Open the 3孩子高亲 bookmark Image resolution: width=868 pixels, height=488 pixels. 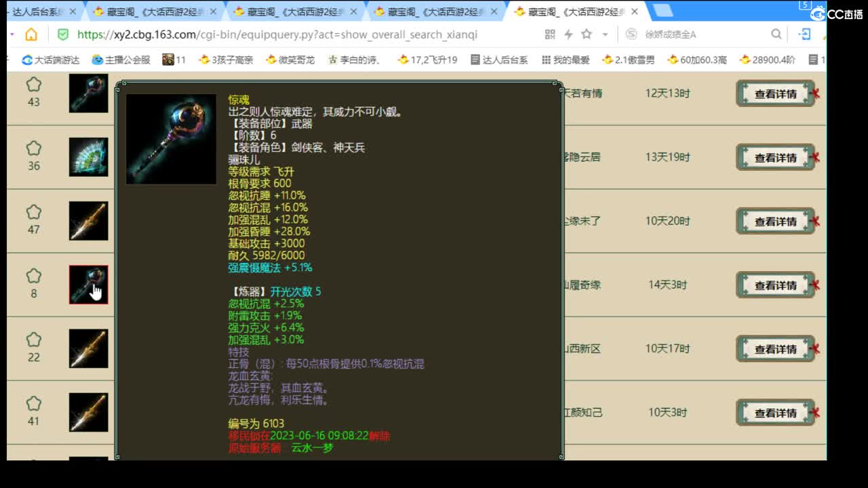coord(226,60)
